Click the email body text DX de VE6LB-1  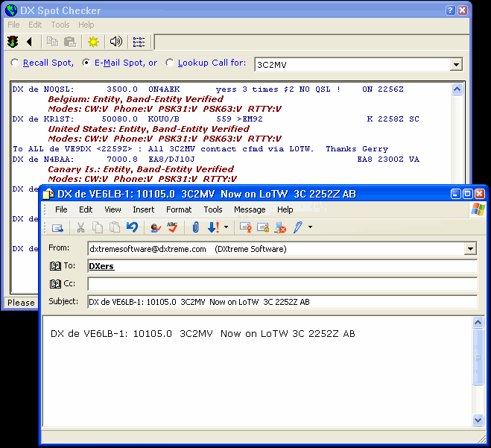[203, 334]
